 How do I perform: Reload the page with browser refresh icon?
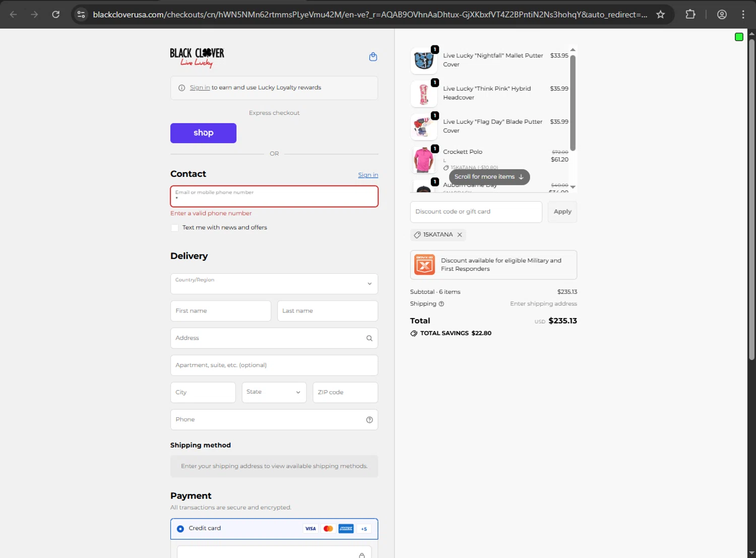click(x=56, y=15)
